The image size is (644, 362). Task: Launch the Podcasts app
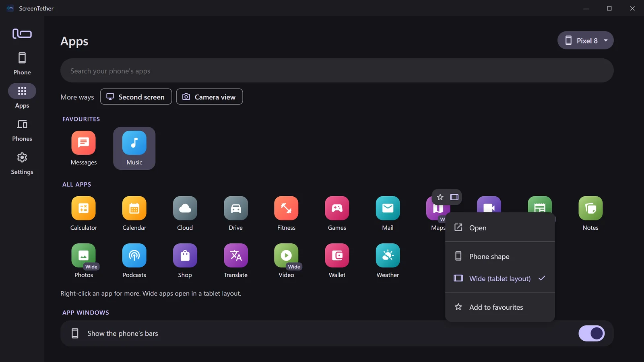coord(134,261)
